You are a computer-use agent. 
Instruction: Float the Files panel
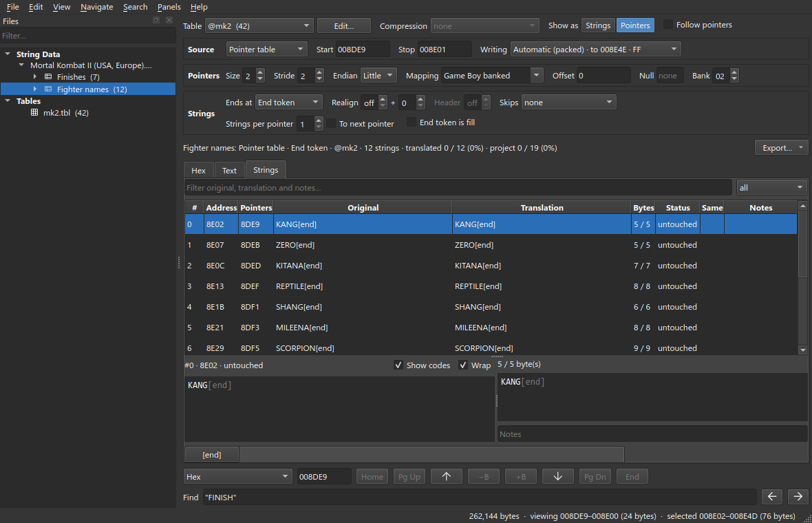click(156, 20)
